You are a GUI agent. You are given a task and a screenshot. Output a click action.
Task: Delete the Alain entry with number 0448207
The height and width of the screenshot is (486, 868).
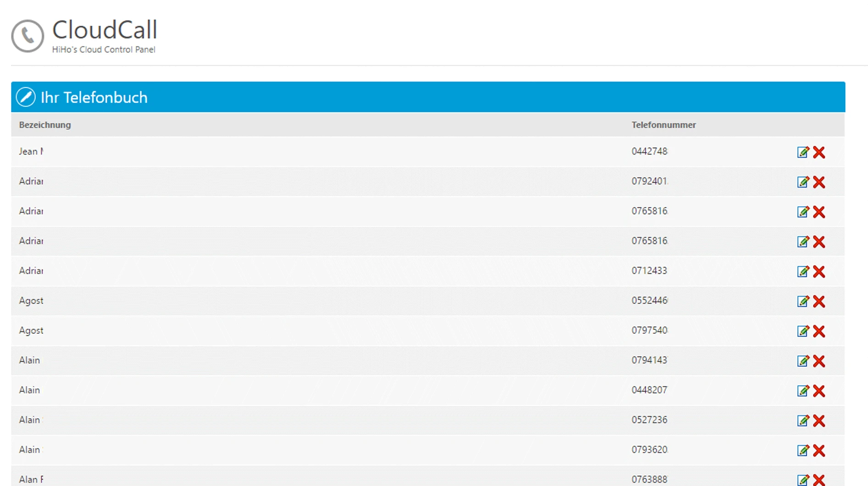(819, 390)
